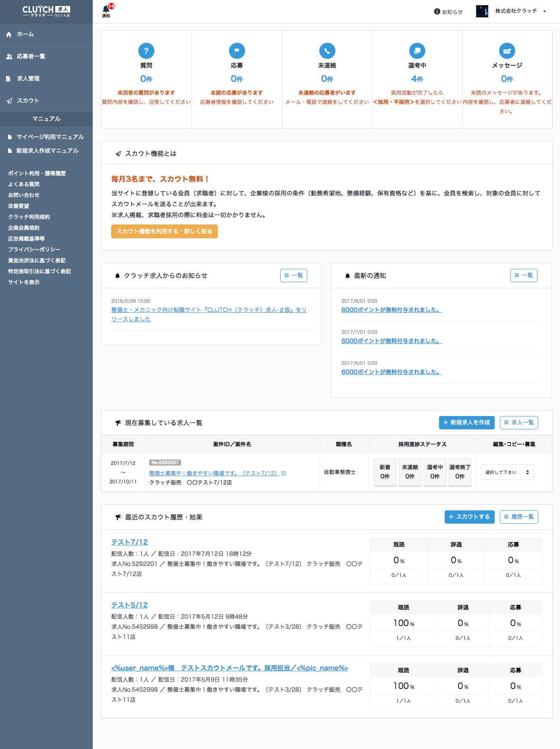This screenshot has width=560, height=749.
Task: Click スカウト機能を利用する・詳しく知る button
Action: point(164,231)
